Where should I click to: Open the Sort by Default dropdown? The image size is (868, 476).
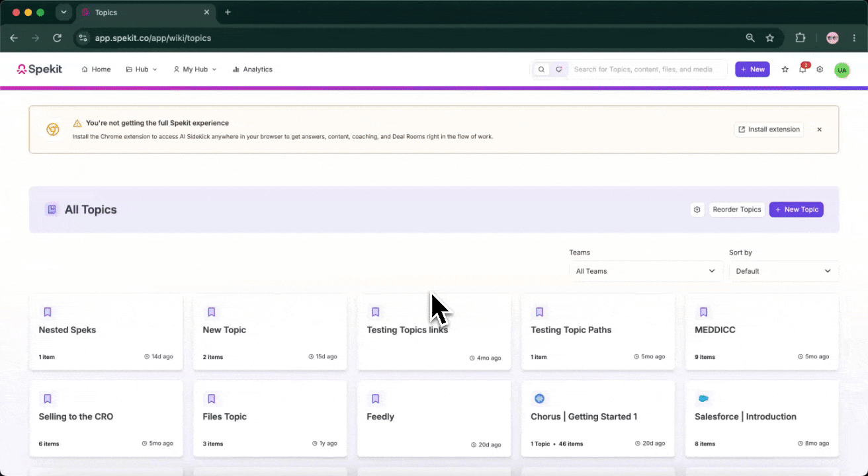784,271
